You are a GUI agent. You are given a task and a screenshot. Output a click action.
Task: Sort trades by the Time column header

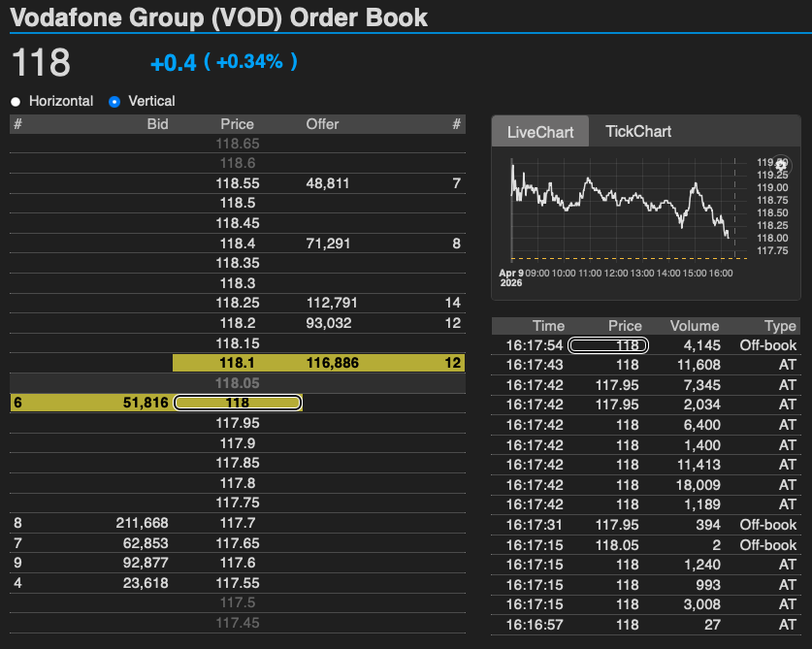click(x=548, y=325)
